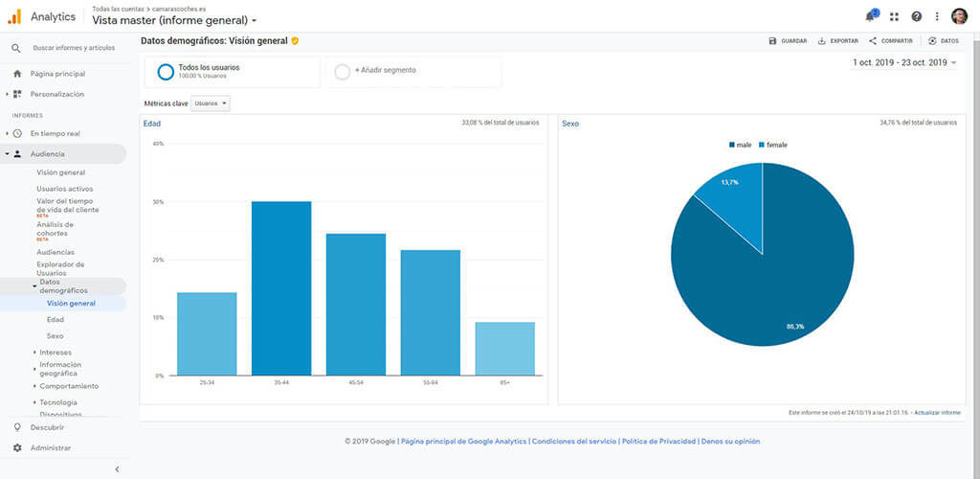Image resolution: width=980 pixels, height=479 pixels.
Task: Click the user profile avatar
Action: click(x=959, y=17)
